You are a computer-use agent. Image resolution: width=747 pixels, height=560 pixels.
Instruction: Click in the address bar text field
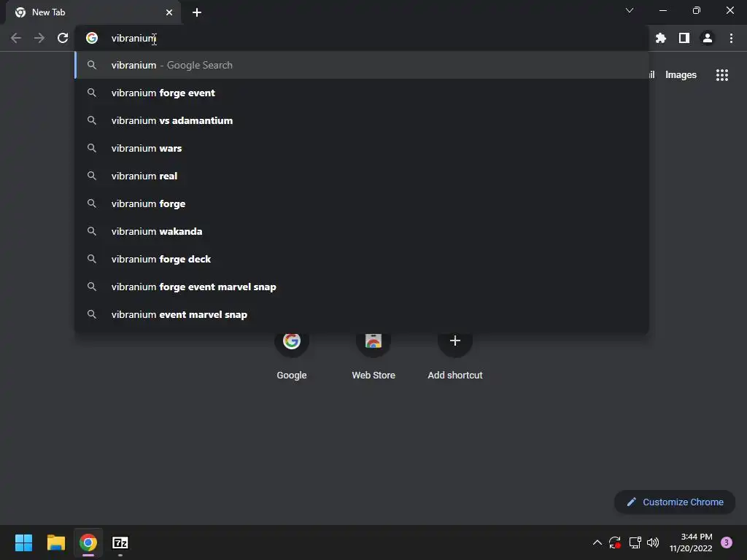coord(362,38)
